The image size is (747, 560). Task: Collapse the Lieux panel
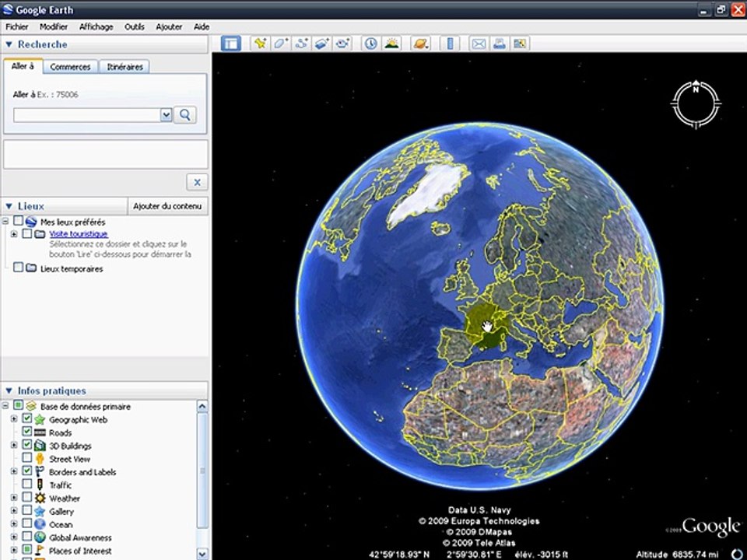click(x=9, y=206)
